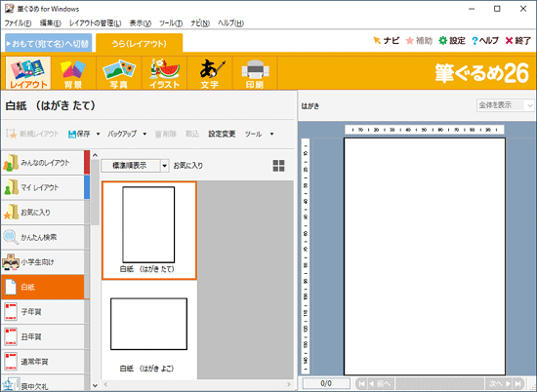Click the 削除 trash icon
Viewport: 537px width, 392px height.
point(158,135)
